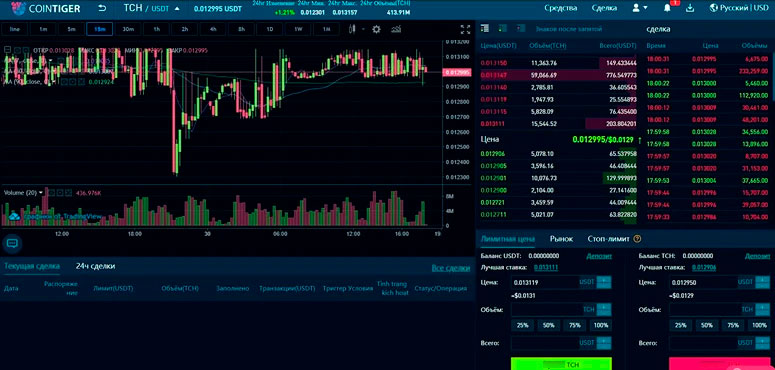
Task: Switch order book to bids-only view
Action: (503, 29)
